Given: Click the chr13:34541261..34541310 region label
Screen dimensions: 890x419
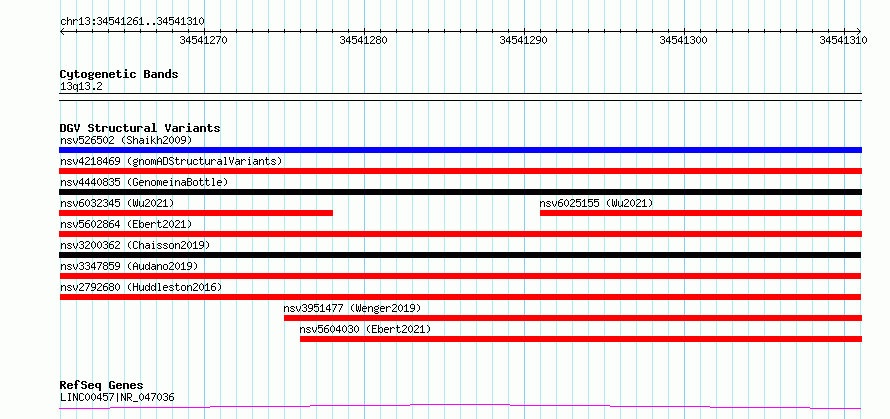Looking at the screenshot, I should pos(132,22).
